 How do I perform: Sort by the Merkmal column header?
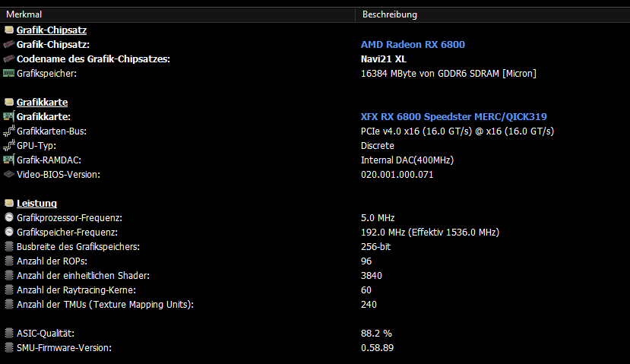[x=23, y=14]
